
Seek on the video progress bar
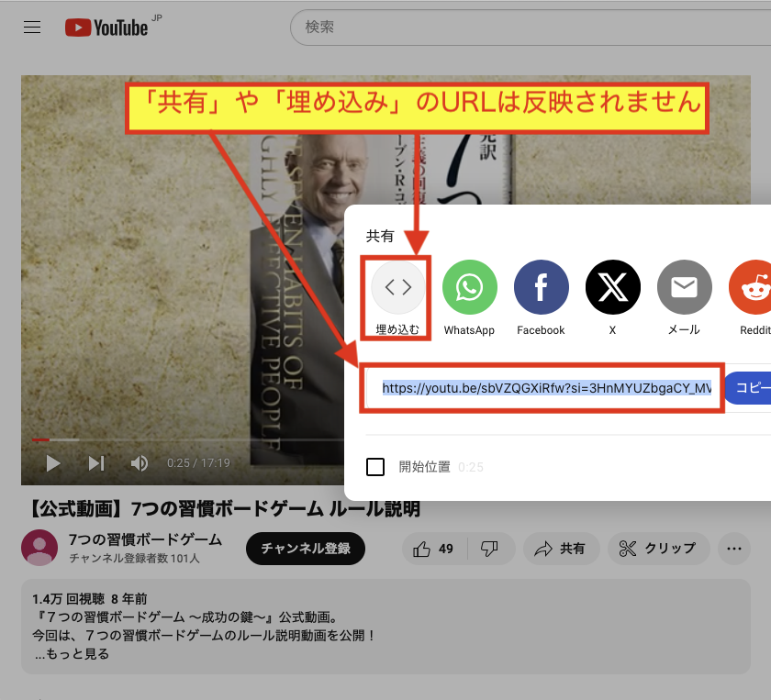(187, 439)
